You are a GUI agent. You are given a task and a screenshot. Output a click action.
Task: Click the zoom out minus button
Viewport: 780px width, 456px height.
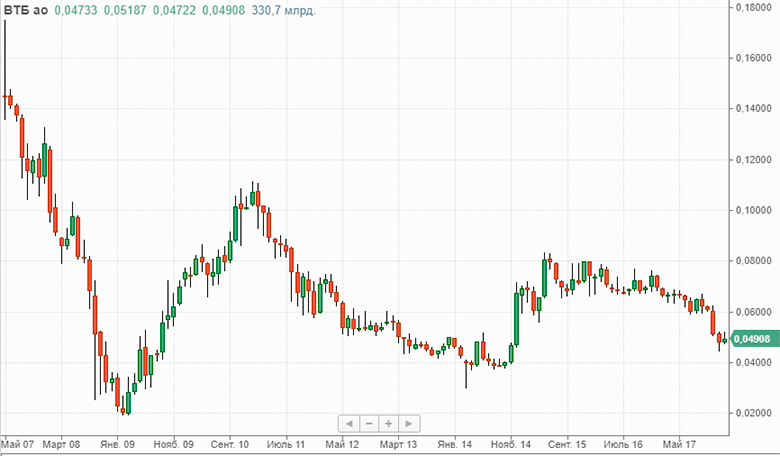point(369,424)
